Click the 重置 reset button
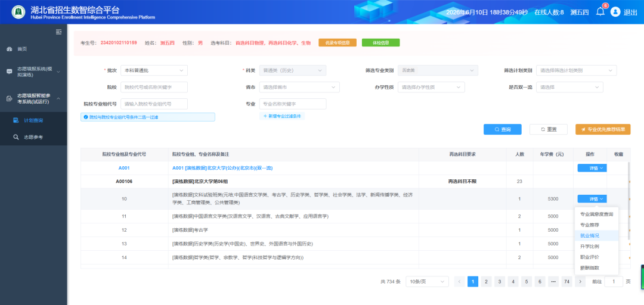Screen dimensions: 644x305 click(x=549, y=129)
